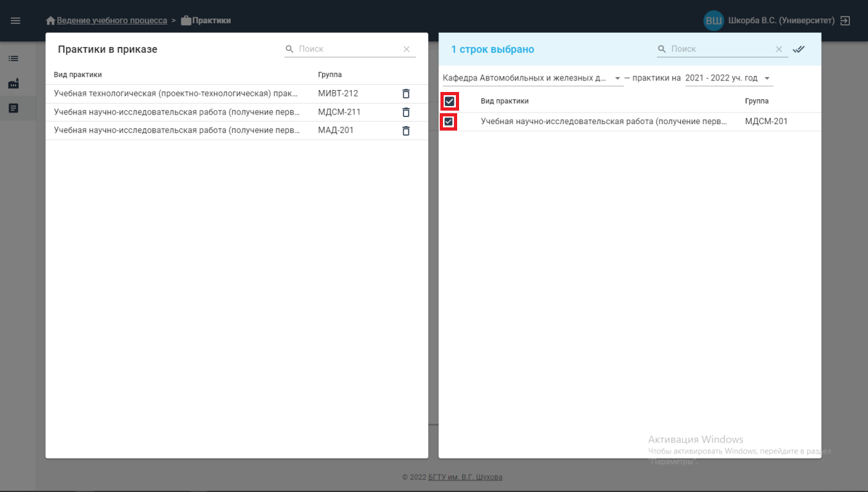This screenshot has width=868, height=492.
Task: Click the Практики breadcrumb item
Action: pos(212,21)
